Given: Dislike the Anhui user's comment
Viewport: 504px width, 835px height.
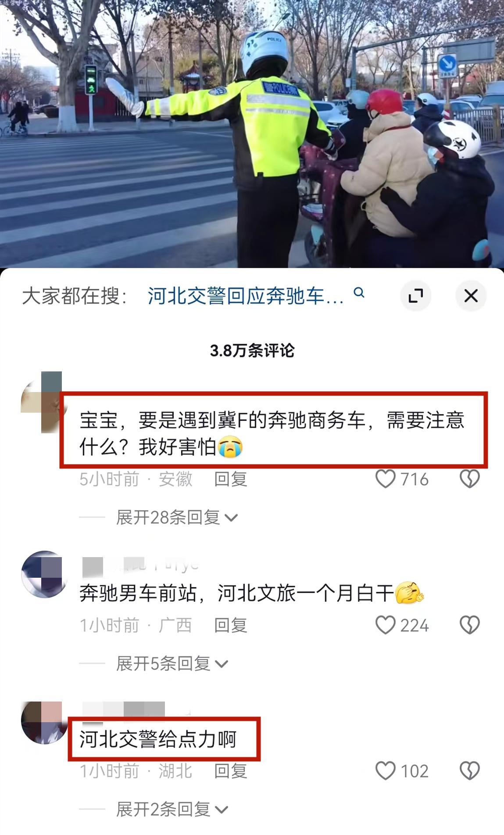Looking at the screenshot, I should click(x=469, y=479).
